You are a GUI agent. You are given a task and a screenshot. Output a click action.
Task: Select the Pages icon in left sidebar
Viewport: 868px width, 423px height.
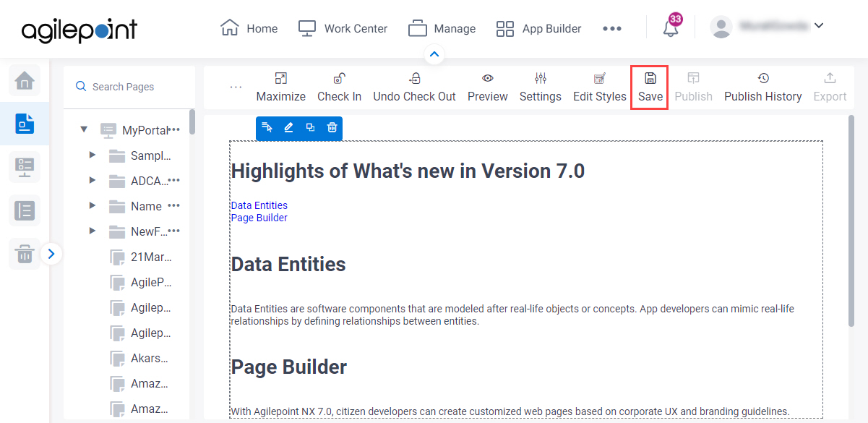point(25,124)
